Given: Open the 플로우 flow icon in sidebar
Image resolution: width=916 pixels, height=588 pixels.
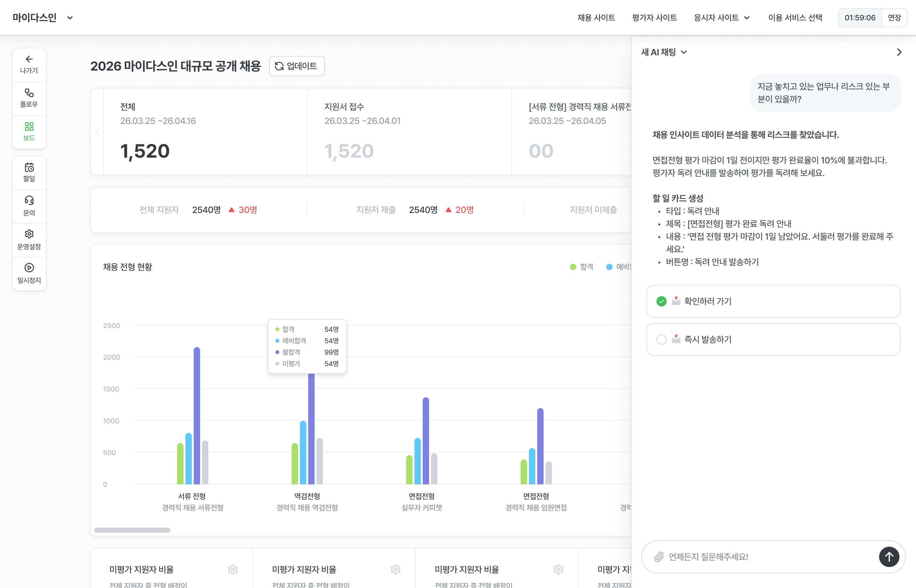Looking at the screenshot, I should [29, 93].
